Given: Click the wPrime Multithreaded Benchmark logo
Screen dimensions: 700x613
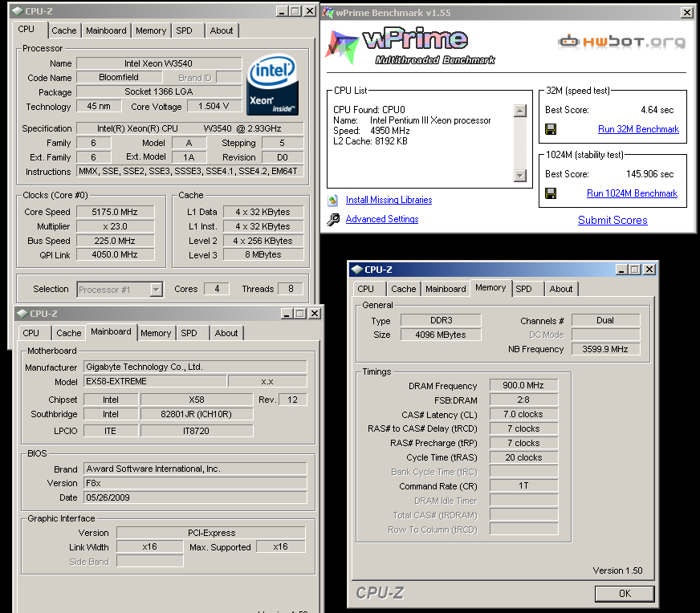Looking at the screenshot, I should pyautogui.click(x=411, y=47).
